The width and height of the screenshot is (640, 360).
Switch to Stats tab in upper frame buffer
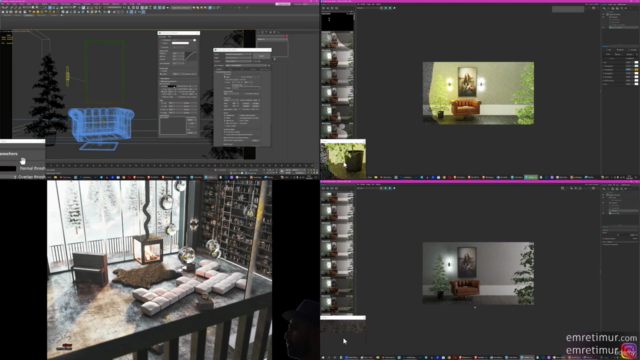point(610,4)
